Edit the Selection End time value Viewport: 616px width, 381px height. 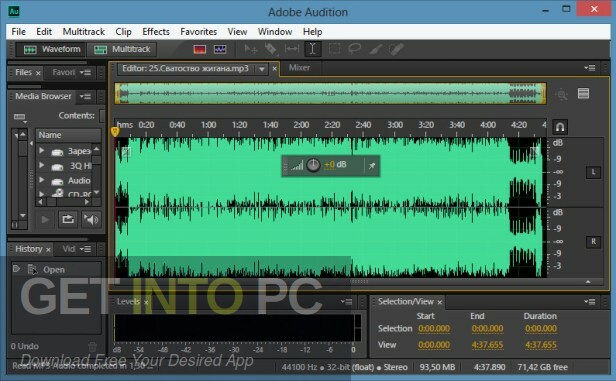(x=487, y=329)
